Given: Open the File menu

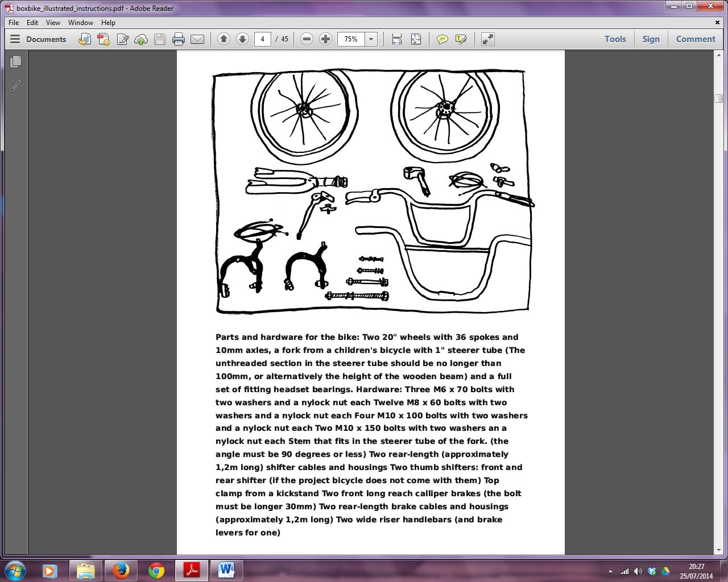Looking at the screenshot, I should pos(14,23).
